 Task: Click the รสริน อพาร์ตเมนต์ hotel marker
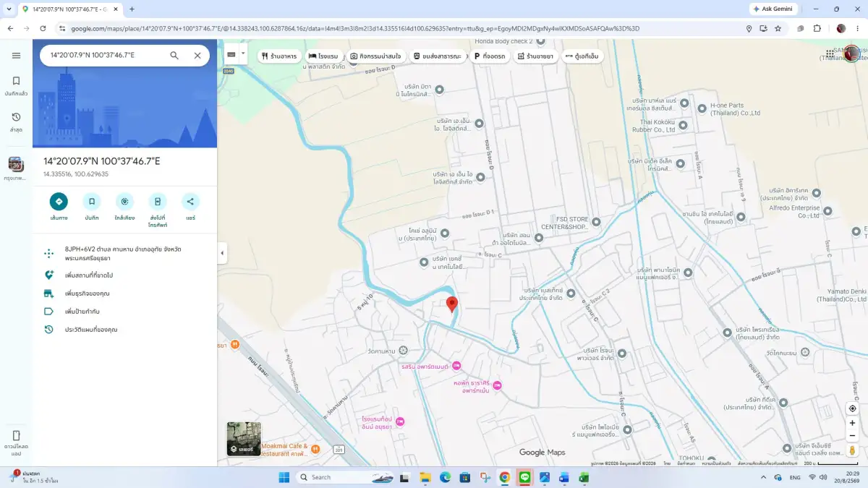[x=456, y=366]
